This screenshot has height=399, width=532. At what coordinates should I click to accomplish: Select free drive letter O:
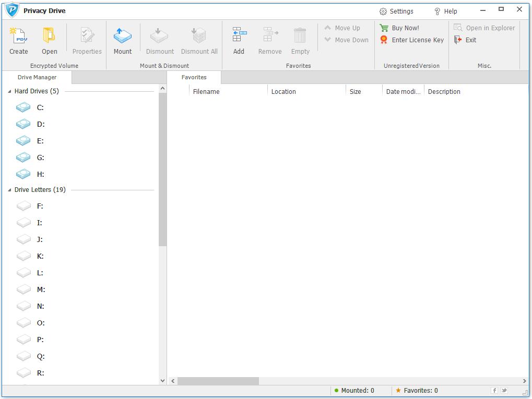tap(30, 323)
